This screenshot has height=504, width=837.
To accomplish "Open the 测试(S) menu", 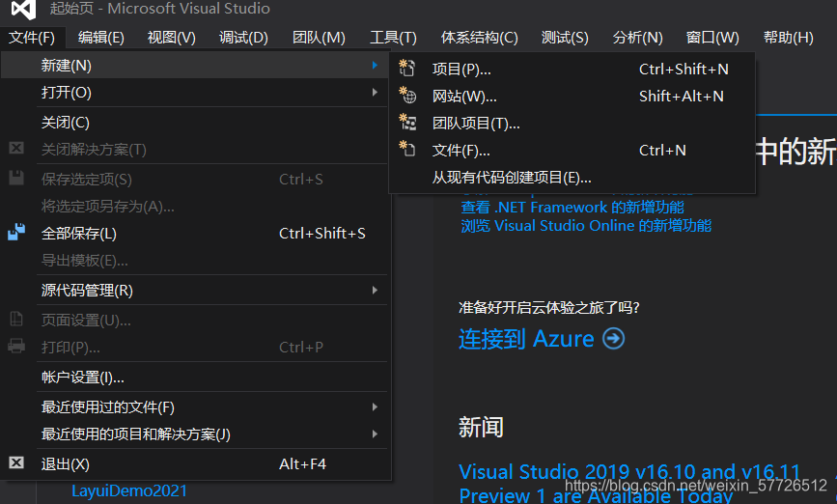I will 565,38.
